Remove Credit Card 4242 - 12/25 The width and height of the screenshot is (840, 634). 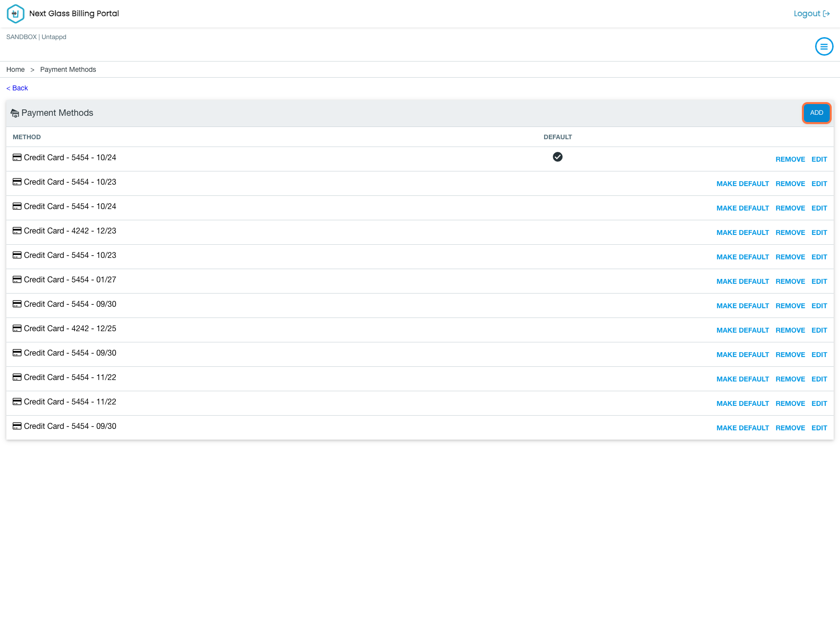click(x=790, y=330)
